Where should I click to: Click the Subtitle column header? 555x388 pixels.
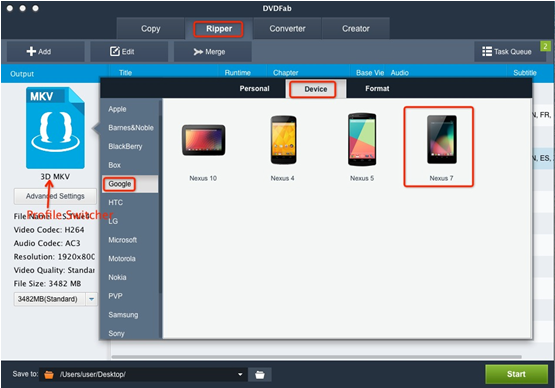(525, 73)
